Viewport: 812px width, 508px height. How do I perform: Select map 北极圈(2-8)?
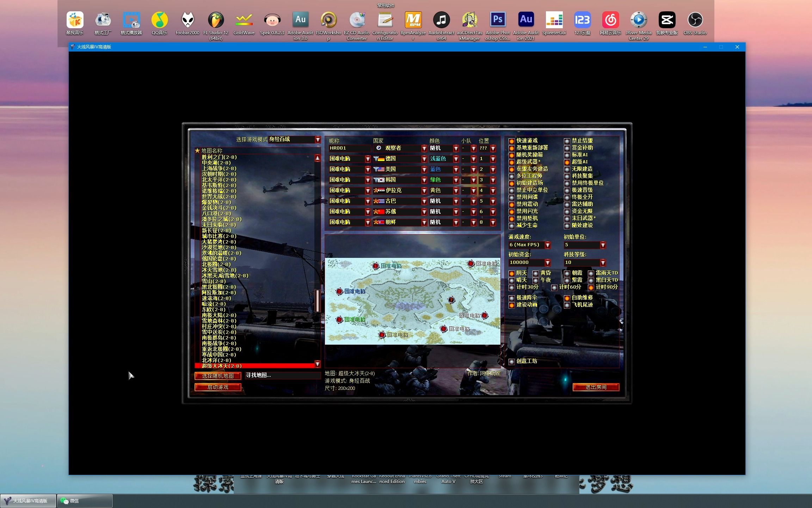[x=216, y=264]
